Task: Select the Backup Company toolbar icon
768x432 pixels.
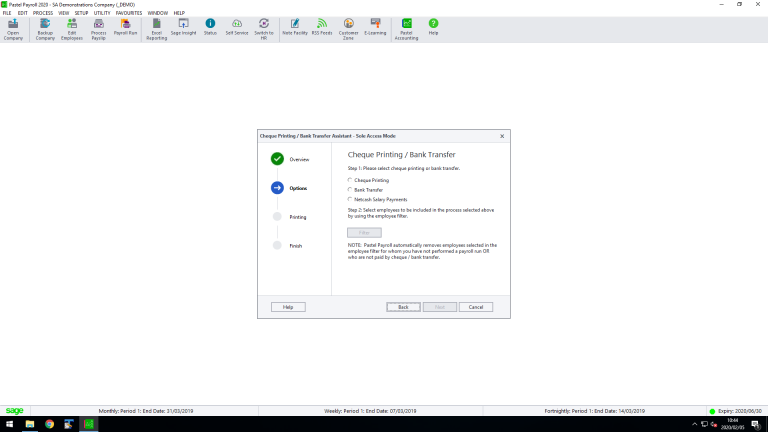Action: point(45,29)
